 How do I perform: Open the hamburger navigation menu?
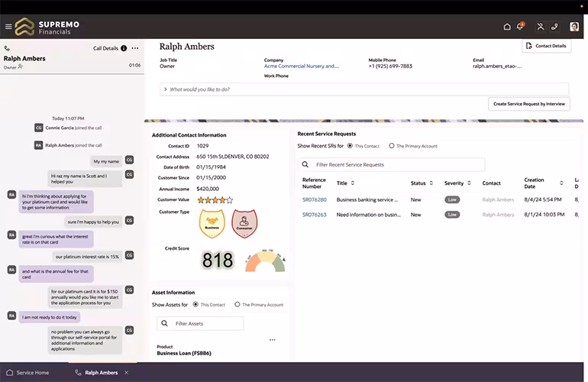pos(8,27)
